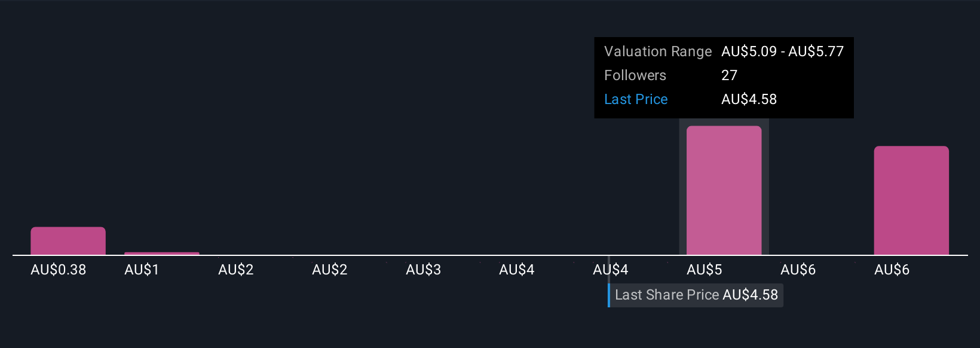Click the AU$1 axis label
Screen dimensions: 980x348
point(142,270)
